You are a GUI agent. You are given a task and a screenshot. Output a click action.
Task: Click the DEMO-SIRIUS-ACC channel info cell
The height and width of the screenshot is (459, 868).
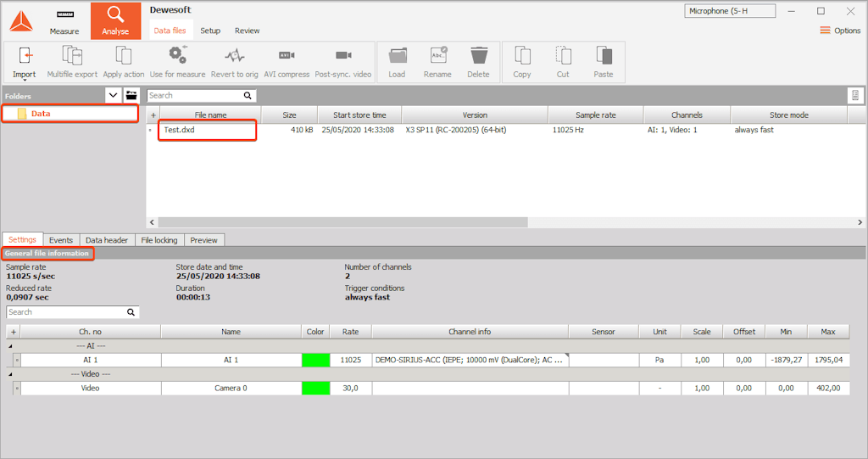pyautogui.click(x=470, y=361)
